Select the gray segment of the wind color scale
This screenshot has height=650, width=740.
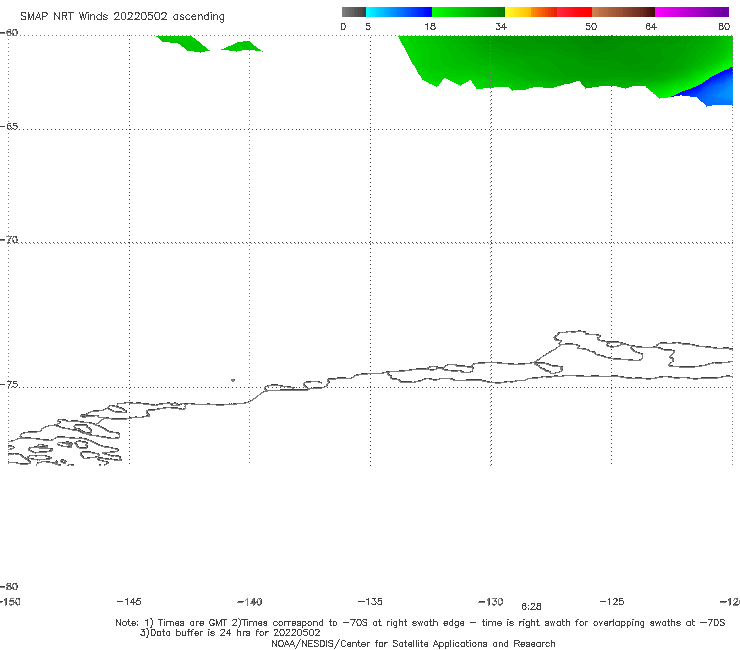tap(354, 12)
